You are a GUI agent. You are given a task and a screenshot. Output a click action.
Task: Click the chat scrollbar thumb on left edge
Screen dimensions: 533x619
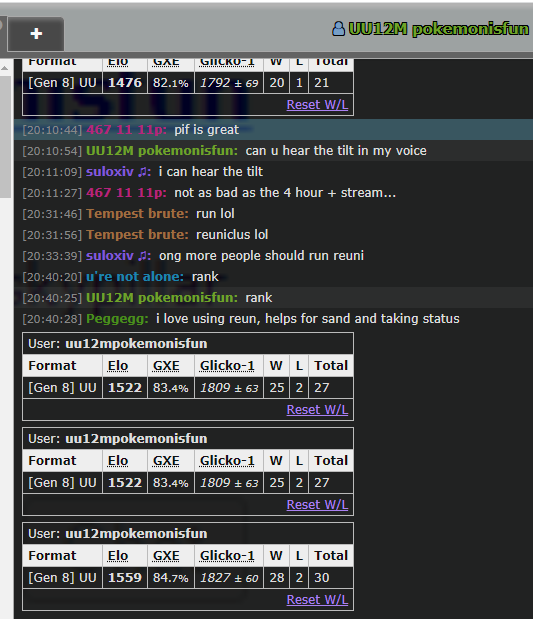(5, 136)
